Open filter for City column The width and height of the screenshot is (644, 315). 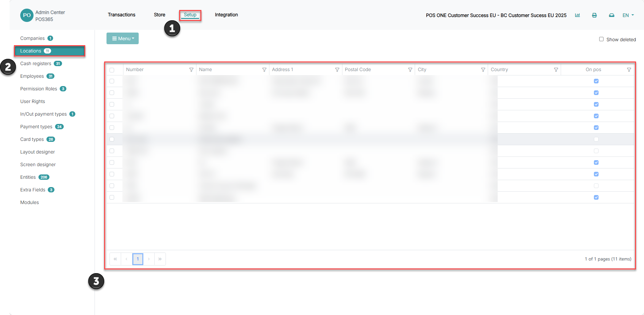[483, 70]
